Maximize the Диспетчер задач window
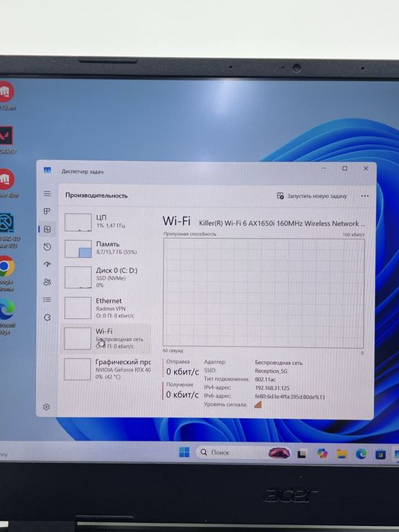Viewport: 399px width, 532px height. point(345,168)
